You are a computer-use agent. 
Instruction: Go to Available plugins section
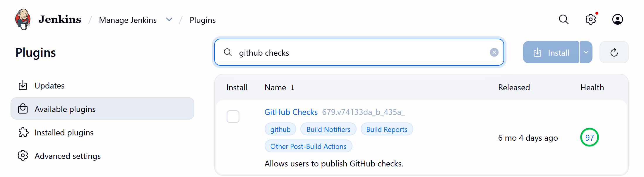(102, 109)
